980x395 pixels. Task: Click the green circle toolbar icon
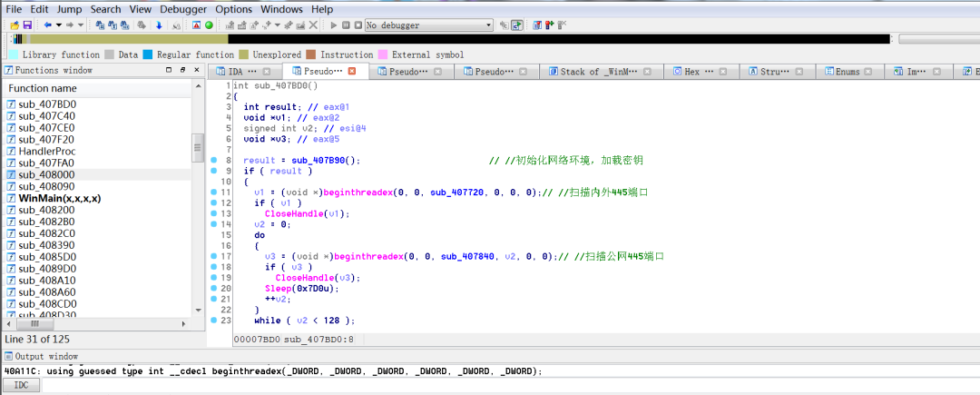210,25
